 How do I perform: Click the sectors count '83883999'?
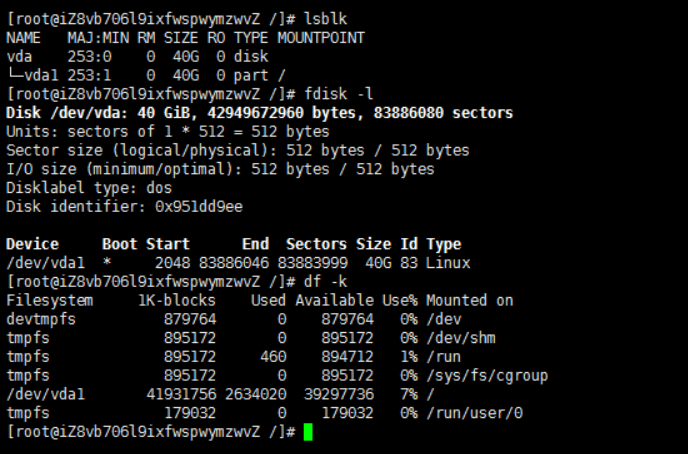tap(313, 263)
